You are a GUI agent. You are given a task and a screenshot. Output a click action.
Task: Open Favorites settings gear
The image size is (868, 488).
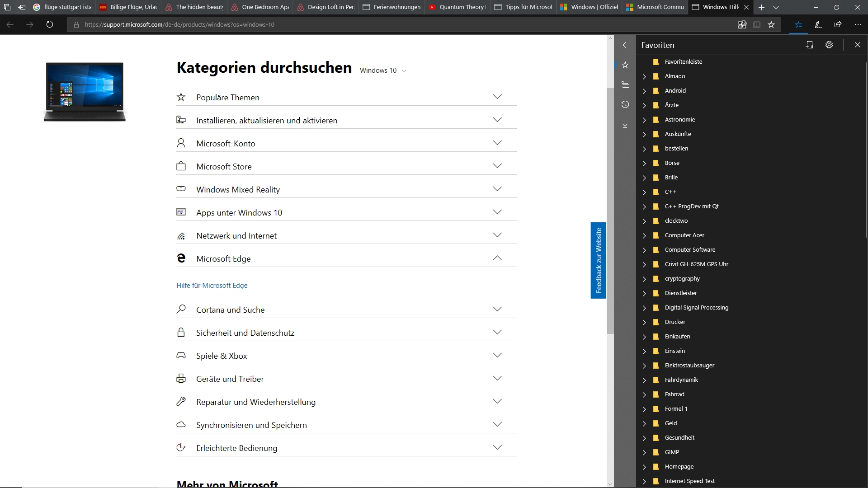829,45
